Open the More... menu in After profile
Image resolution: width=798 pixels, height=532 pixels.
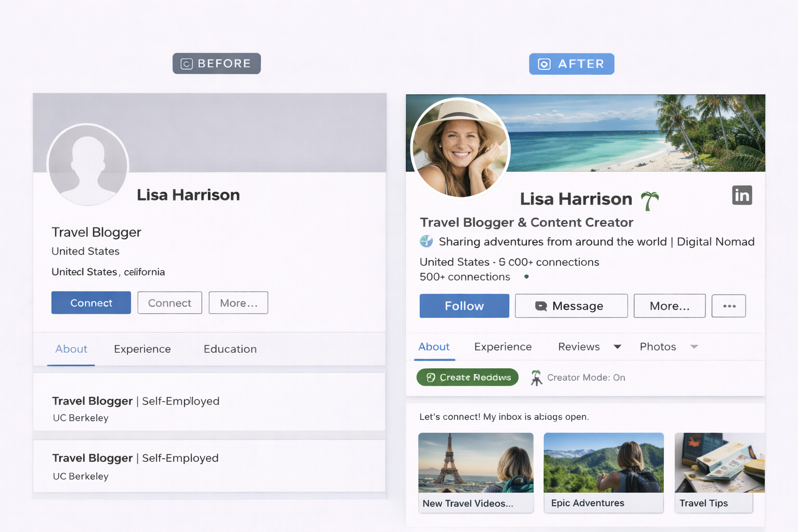click(x=669, y=306)
